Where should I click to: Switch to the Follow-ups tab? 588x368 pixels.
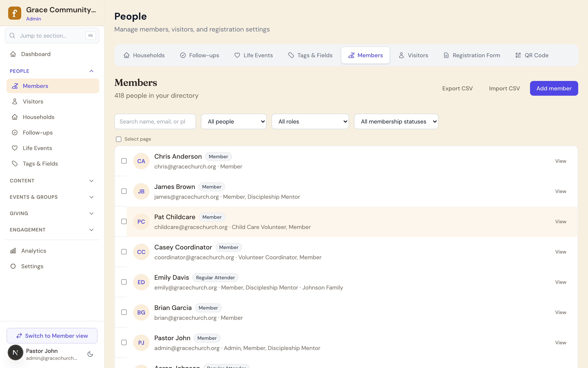tap(199, 55)
